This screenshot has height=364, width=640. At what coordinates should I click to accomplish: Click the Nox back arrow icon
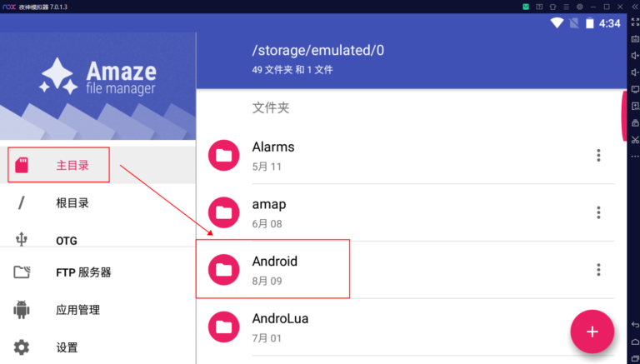pyautogui.click(x=635, y=325)
